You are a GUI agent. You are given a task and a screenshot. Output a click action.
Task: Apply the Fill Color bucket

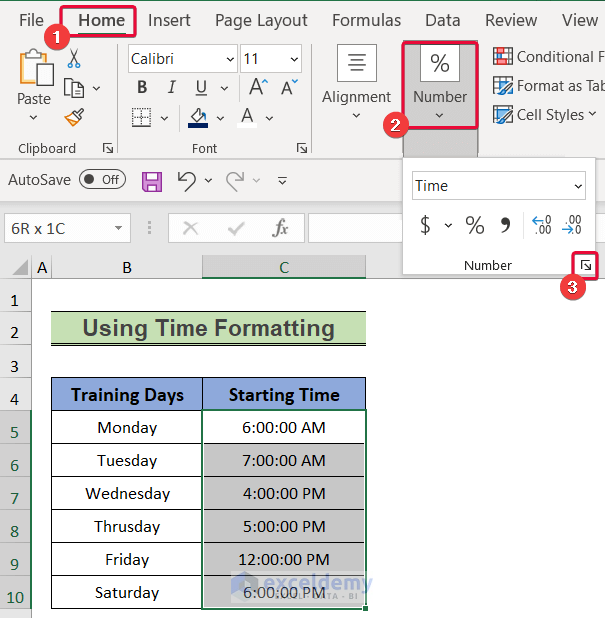198,117
